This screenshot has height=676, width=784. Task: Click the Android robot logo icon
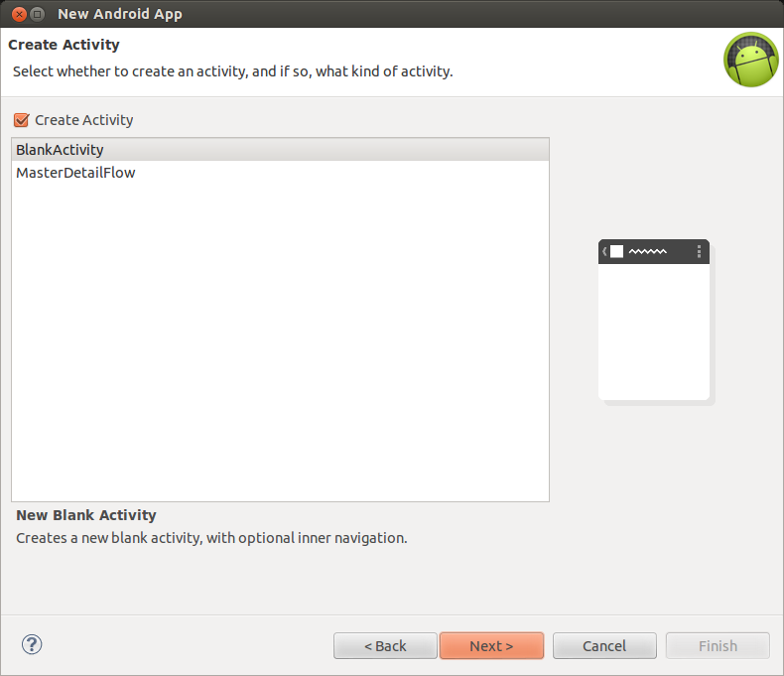pos(751,60)
